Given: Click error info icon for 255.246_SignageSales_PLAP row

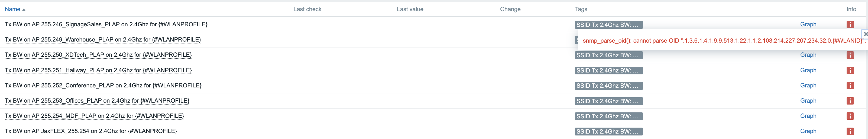Looking at the screenshot, I should (x=850, y=25).
